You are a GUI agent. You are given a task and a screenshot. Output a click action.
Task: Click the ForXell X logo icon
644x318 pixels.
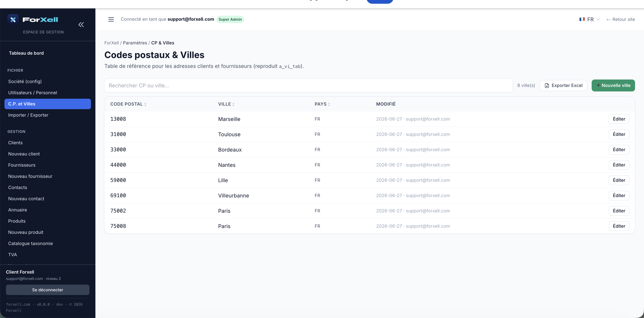[x=13, y=20]
